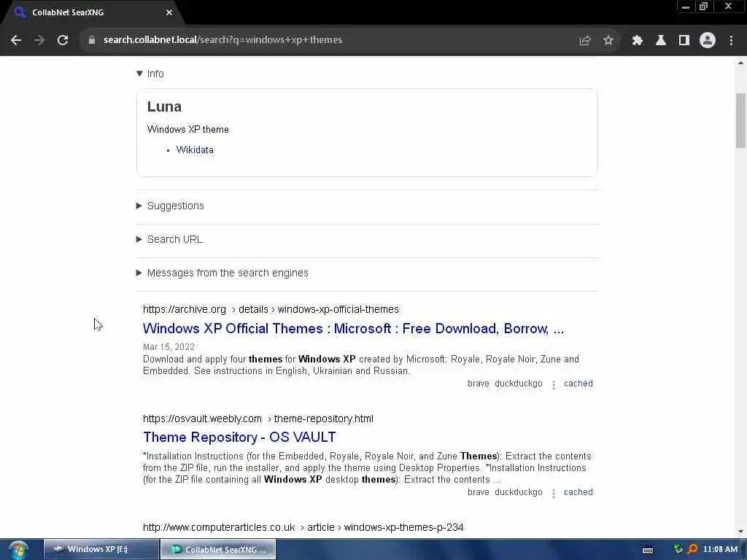Open the Extensions puzzle icon
Viewport: 747px width, 560px height.
click(x=638, y=41)
